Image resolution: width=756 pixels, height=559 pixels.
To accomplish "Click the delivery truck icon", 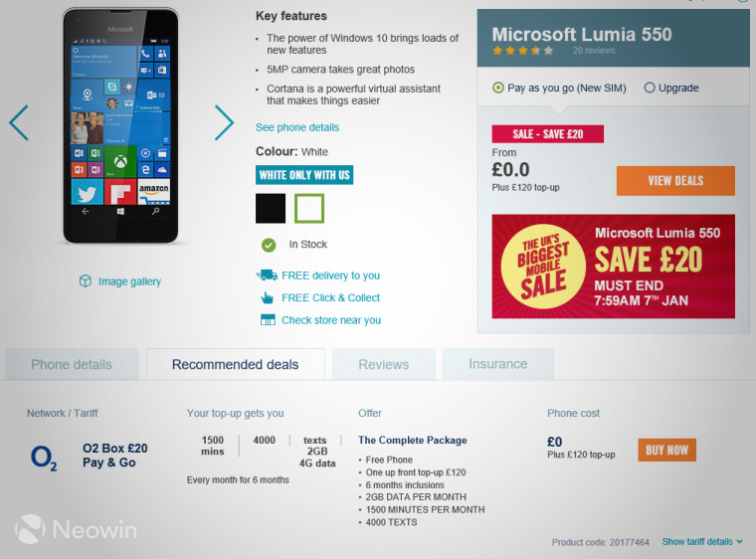I will [x=267, y=275].
